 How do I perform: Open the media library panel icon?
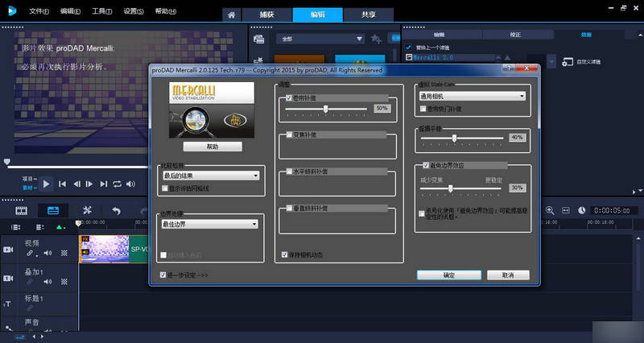(258, 39)
